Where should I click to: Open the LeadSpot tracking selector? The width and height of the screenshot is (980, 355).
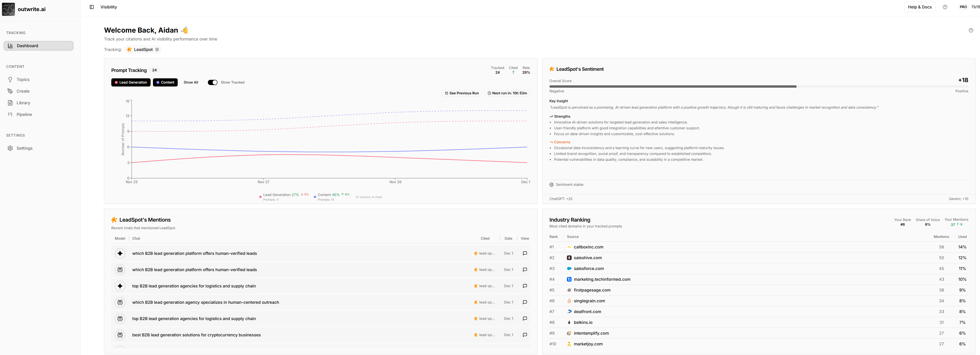143,50
